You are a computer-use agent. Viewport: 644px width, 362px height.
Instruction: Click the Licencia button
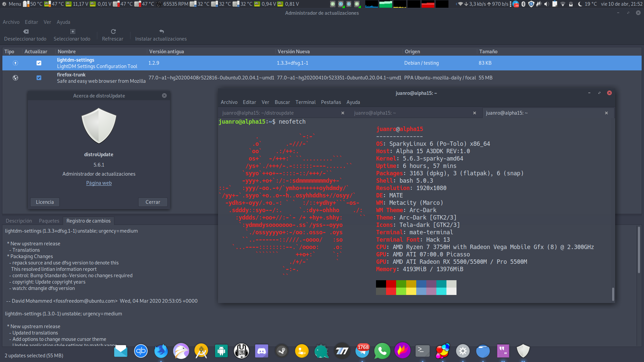45,202
